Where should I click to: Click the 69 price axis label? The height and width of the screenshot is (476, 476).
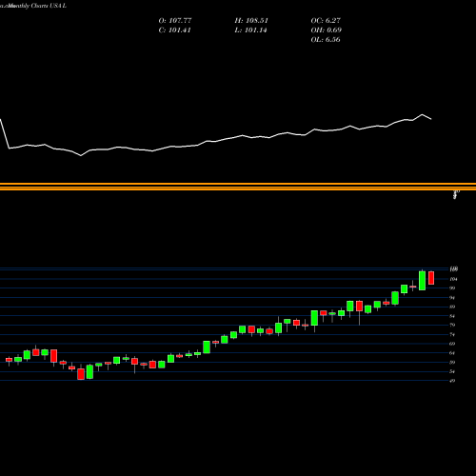coord(452,344)
